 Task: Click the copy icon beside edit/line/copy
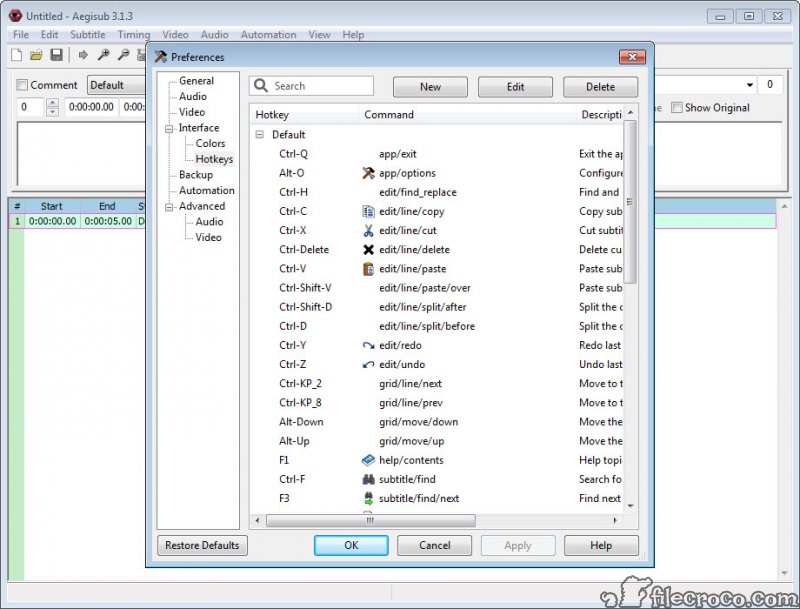point(368,211)
